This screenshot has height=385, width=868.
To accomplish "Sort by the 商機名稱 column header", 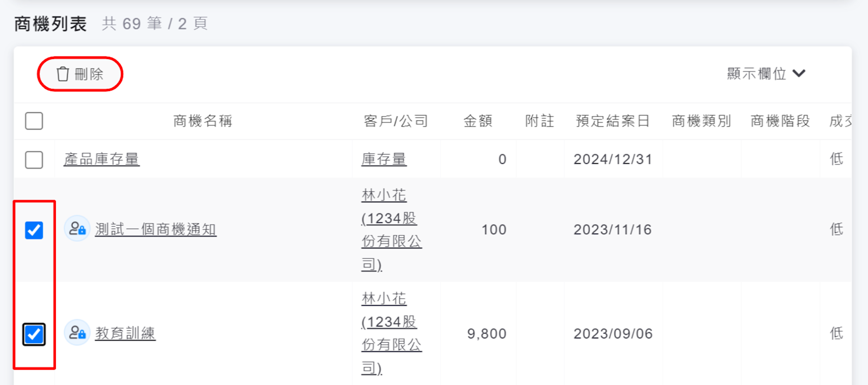I will pyautogui.click(x=203, y=121).
